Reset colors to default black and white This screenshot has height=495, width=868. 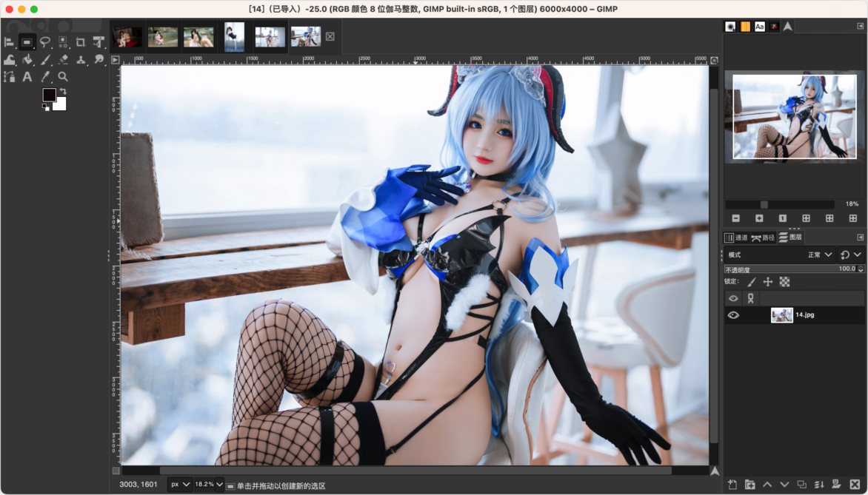[46, 107]
